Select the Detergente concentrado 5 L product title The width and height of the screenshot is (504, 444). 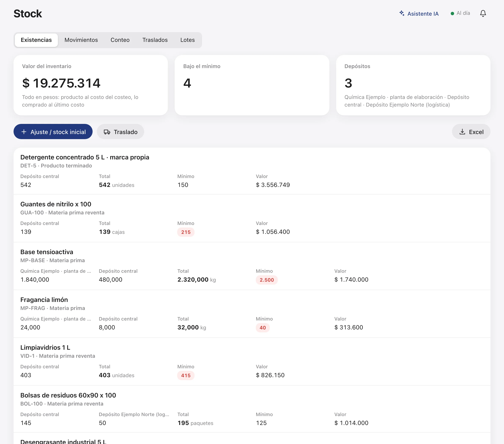click(85, 157)
